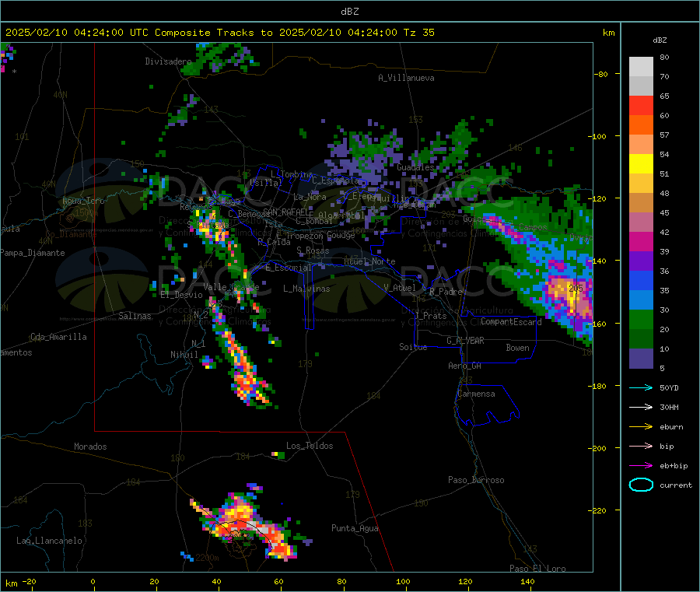The image size is (700, 592).
Task: Click the 'Salinas' map label
Action: [135, 316]
